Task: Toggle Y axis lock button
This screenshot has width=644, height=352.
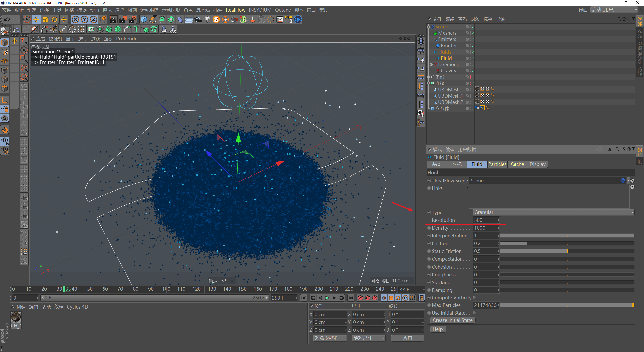Action: pos(85,20)
